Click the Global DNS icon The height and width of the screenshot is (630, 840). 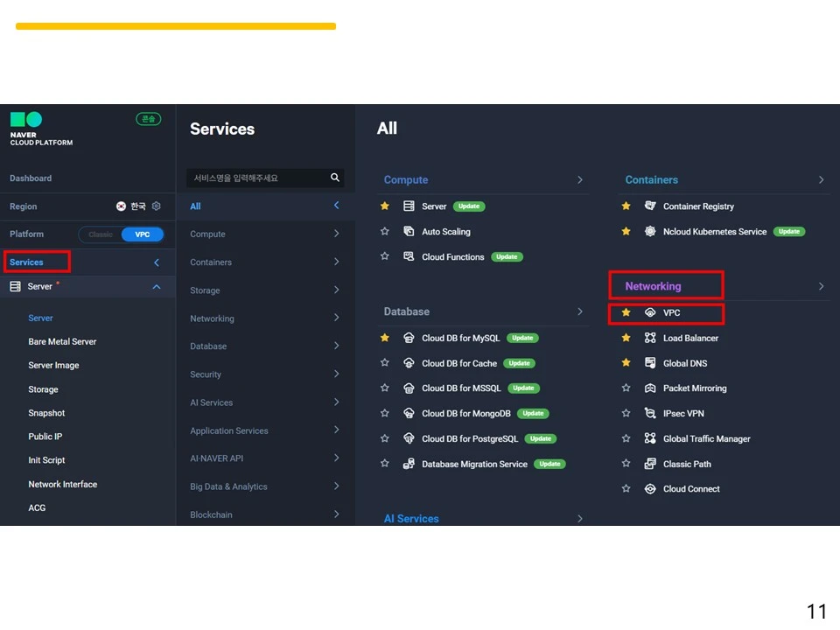pos(650,363)
